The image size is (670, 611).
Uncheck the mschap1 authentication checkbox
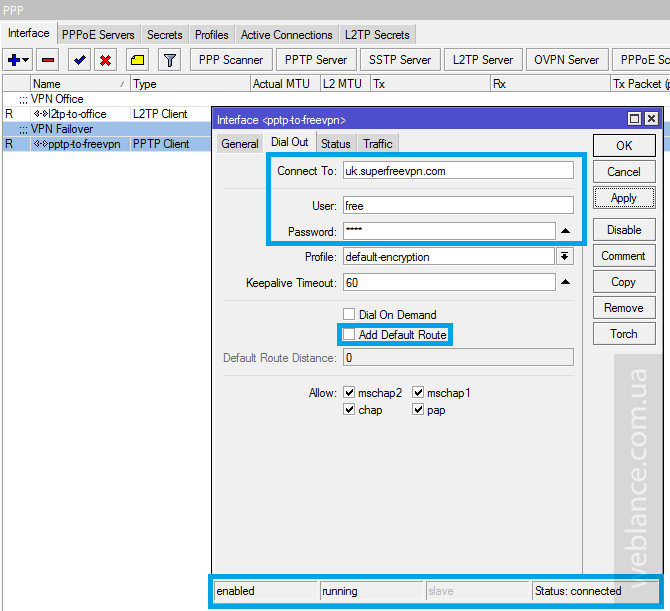point(418,392)
